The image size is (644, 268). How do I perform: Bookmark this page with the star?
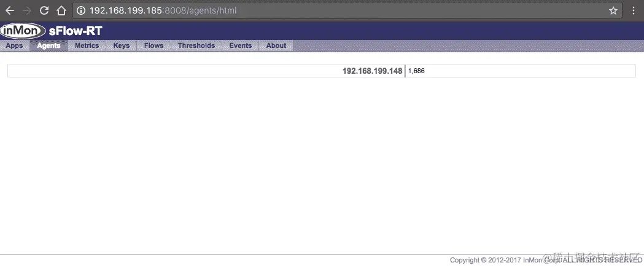[613, 10]
